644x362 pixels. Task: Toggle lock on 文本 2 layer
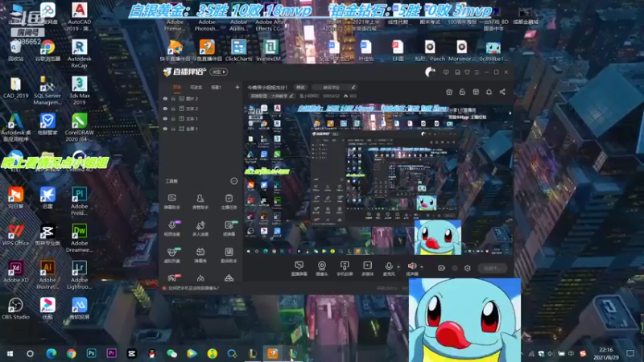pos(173,109)
